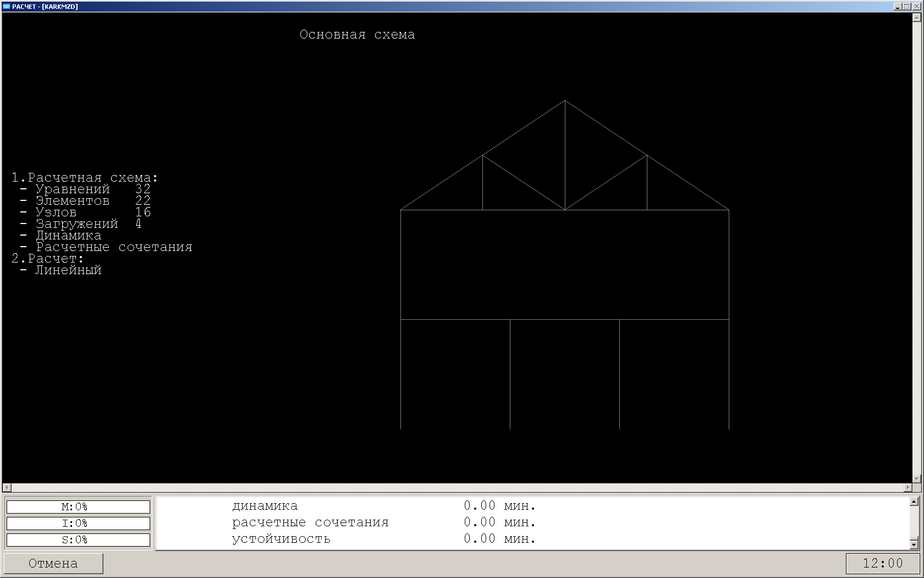Click the 12:00 time display

[883, 563]
